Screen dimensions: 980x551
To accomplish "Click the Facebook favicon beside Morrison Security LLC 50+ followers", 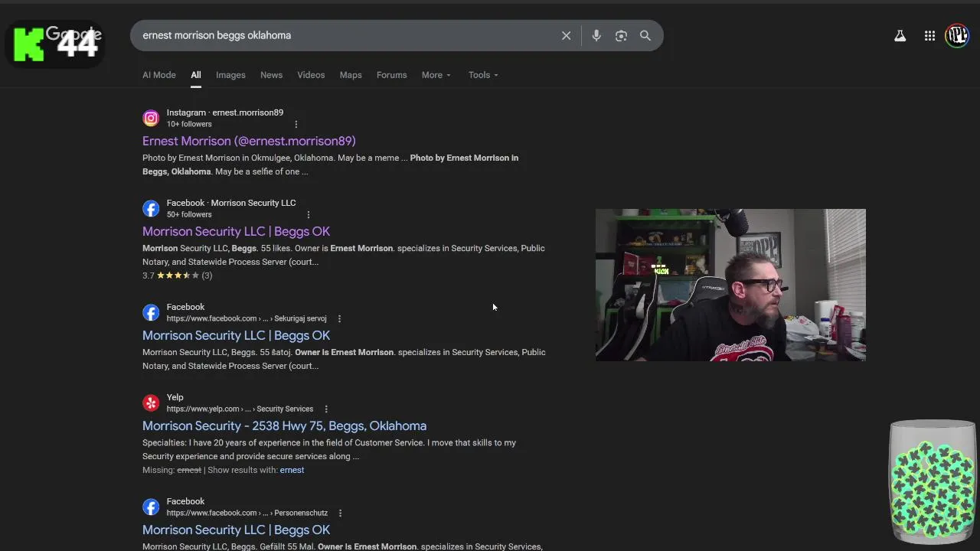I will 151,208.
